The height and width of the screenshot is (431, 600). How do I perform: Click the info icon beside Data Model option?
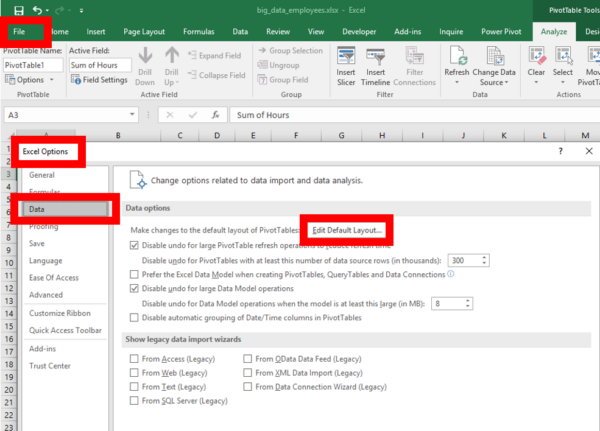(451, 274)
